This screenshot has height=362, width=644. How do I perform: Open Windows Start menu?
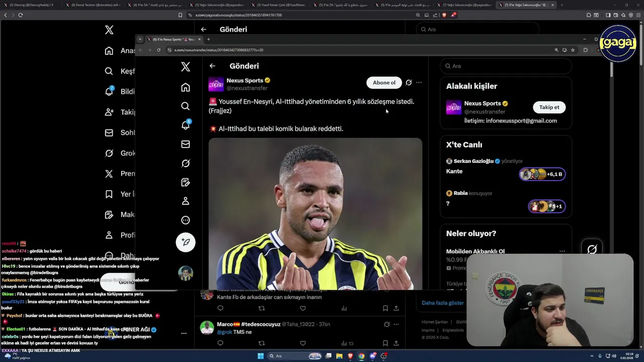coord(261,356)
